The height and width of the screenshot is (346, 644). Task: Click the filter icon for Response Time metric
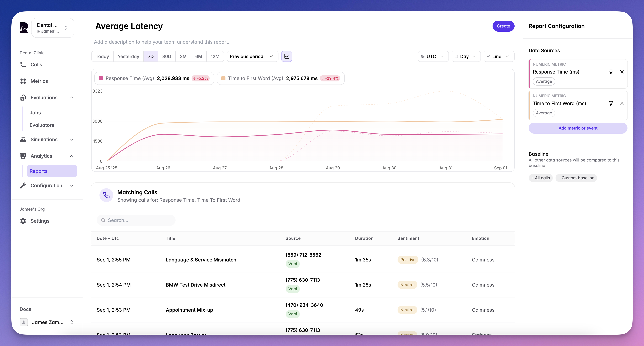pyautogui.click(x=611, y=72)
